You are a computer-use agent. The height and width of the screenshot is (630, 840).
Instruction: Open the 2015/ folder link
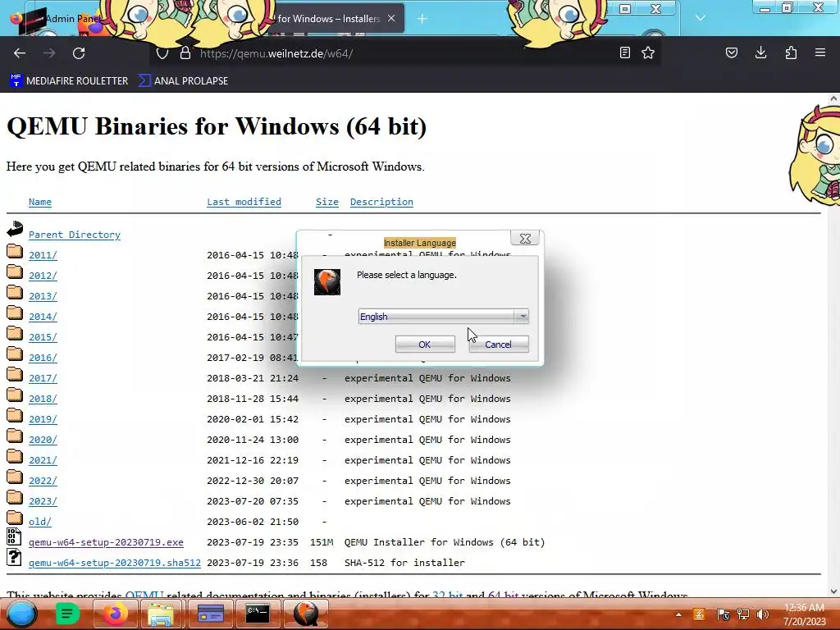43,337
